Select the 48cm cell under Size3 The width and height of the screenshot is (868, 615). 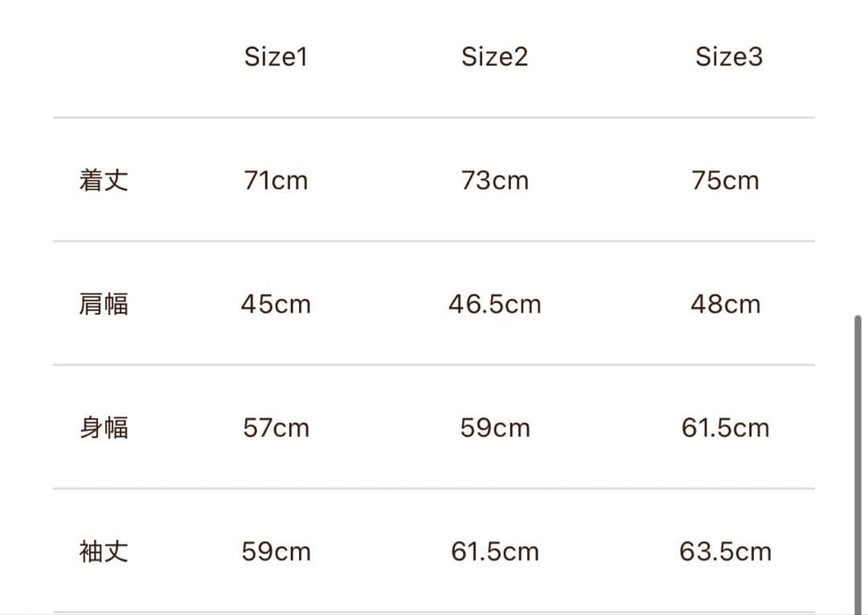point(725,305)
